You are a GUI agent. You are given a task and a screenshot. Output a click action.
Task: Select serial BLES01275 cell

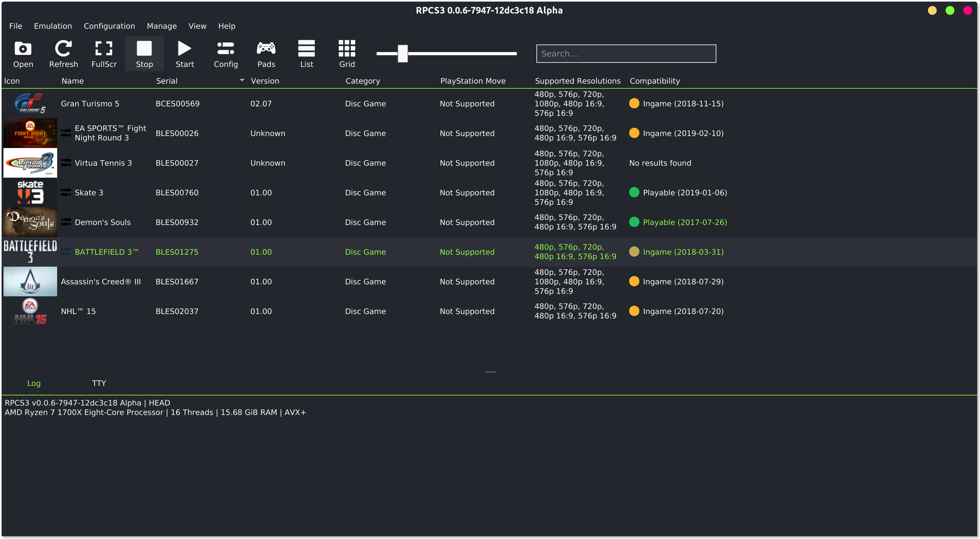point(177,252)
